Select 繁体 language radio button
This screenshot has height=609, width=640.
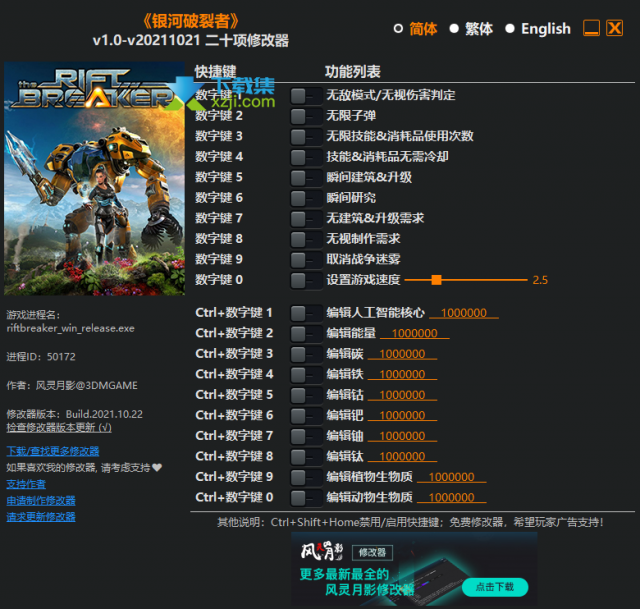(454, 29)
